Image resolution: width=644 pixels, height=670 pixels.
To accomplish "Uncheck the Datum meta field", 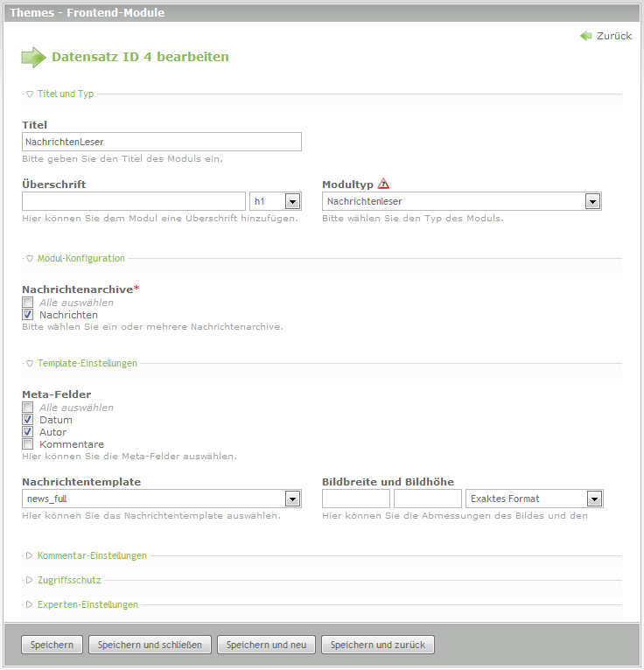I will [x=28, y=420].
